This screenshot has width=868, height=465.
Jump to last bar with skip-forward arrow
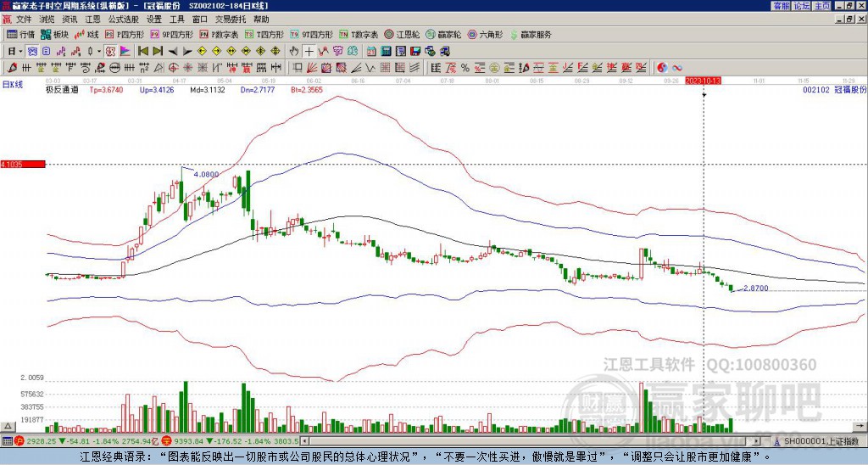[x=158, y=52]
